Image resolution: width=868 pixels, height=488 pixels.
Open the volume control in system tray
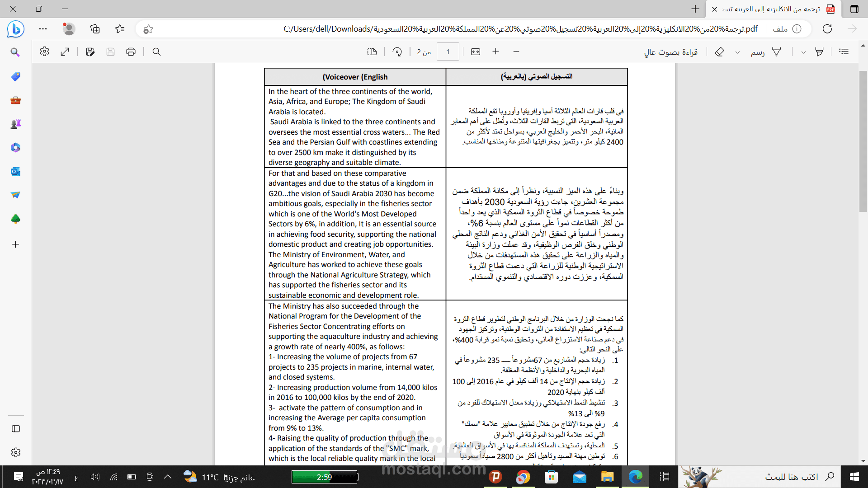pyautogui.click(x=94, y=477)
